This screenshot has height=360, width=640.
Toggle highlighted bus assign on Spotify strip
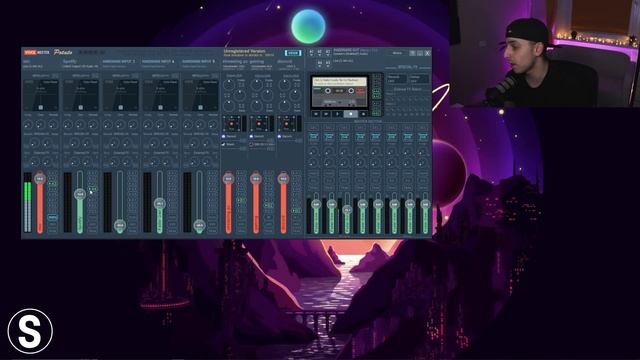click(92, 189)
